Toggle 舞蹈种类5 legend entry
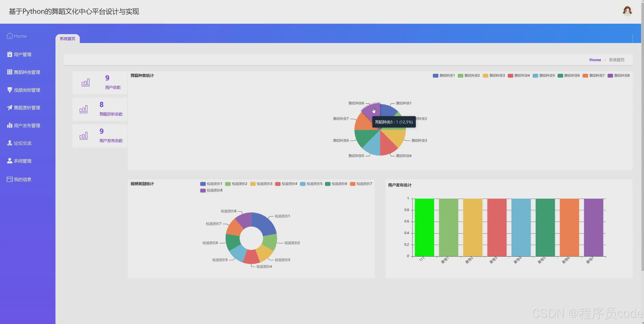The width and height of the screenshot is (644, 324). coord(544,76)
